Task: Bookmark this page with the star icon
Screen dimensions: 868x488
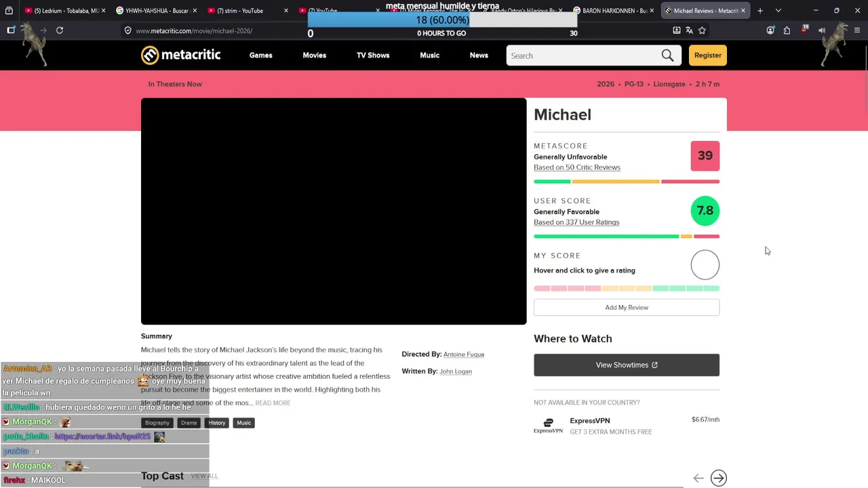Action: (702, 30)
